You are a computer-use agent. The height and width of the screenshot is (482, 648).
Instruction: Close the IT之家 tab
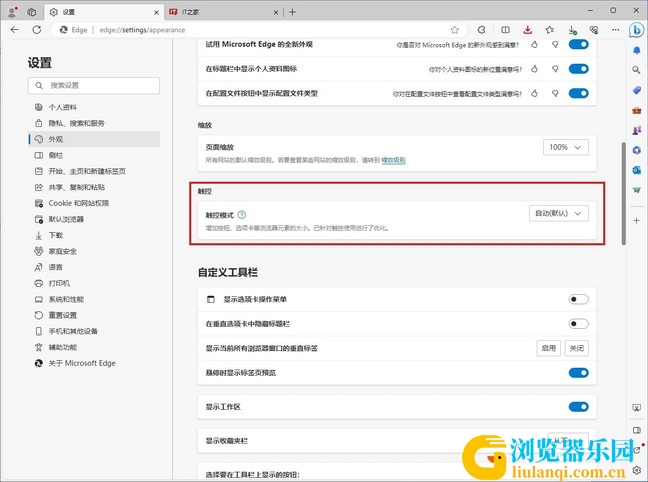(x=276, y=12)
